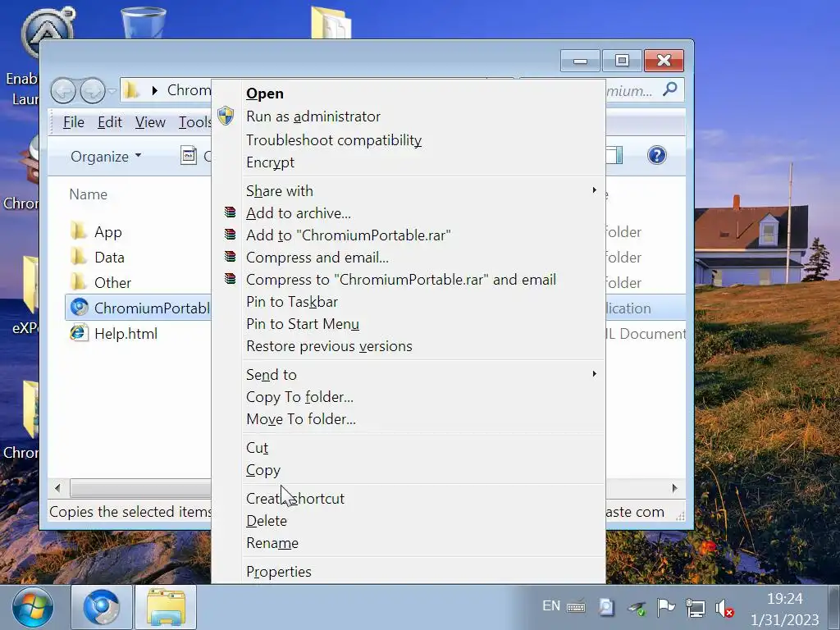
Task: Click the search magnifier icon
Action: tap(669, 89)
